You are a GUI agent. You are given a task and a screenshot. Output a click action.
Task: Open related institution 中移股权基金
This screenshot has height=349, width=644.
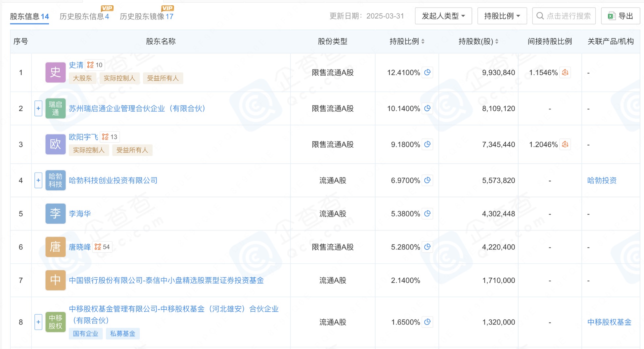click(609, 322)
